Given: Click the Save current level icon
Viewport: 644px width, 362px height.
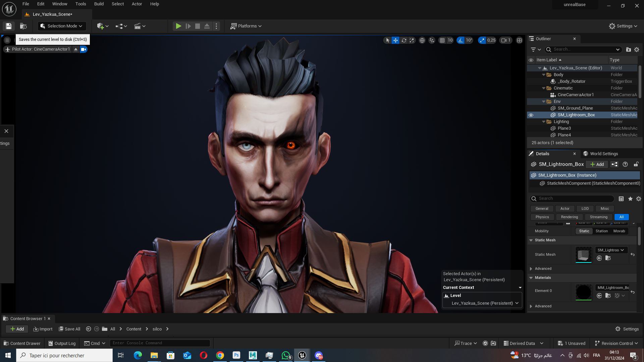Looking at the screenshot, I should pos(9,26).
